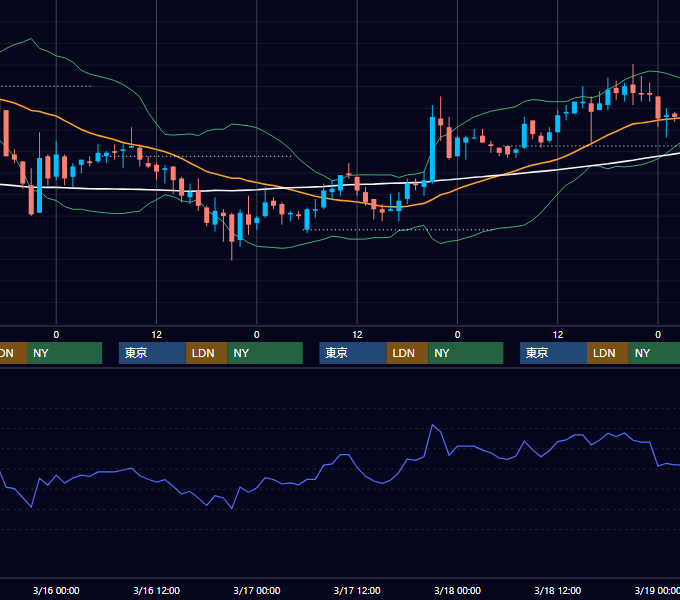The height and width of the screenshot is (600, 680).
Task: Select the NY session block spanning 3/18 00:00
Action: click(466, 353)
